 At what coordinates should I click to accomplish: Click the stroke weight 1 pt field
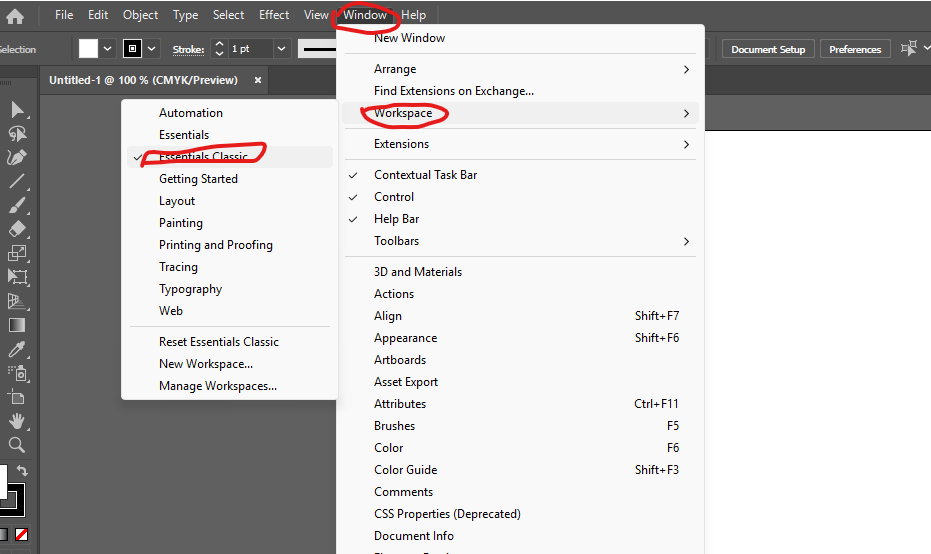(x=251, y=49)
